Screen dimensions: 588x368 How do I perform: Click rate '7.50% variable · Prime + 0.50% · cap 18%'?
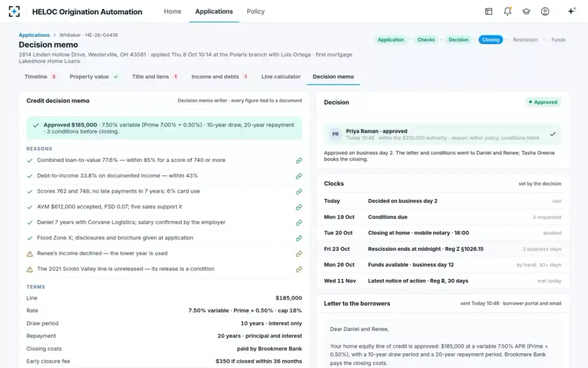(x=245, y=311)
